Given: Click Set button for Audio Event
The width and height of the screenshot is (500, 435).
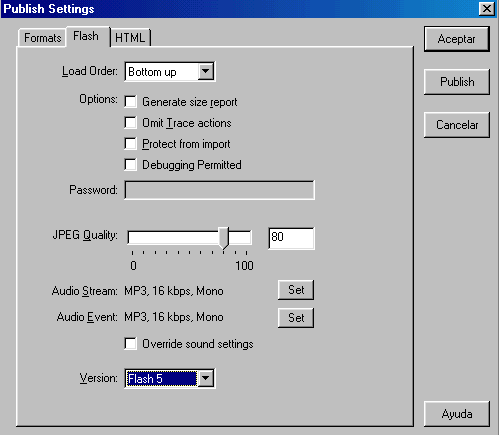Looking at the screenshot, I should pos(296,318).
